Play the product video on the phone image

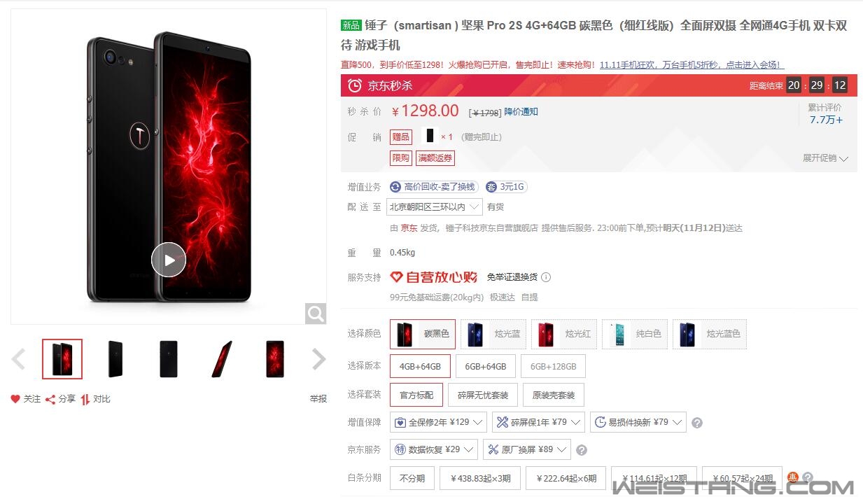[169, 260]
